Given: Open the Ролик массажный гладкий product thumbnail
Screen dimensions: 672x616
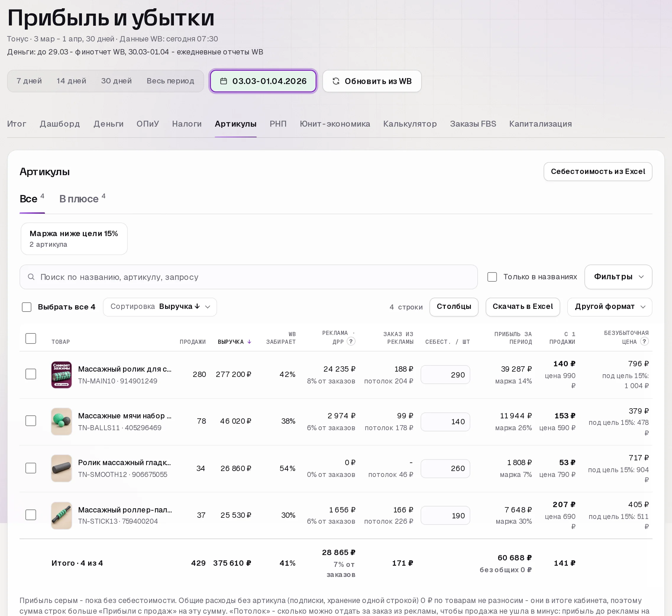Looking at the screenshot, I should pos(61,468).
